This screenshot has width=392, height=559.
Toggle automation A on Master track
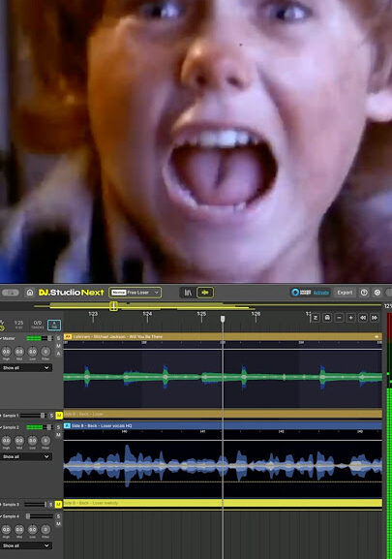(x=58, y=354)
